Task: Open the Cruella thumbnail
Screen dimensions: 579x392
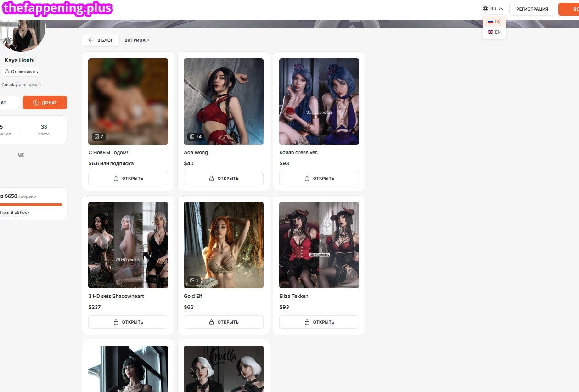Action: 224,369
